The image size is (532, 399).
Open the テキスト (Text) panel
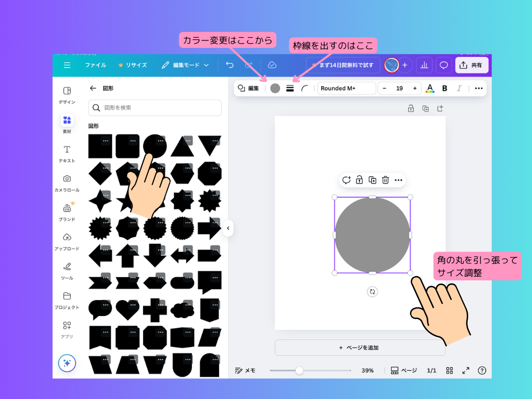pos(66,153)
